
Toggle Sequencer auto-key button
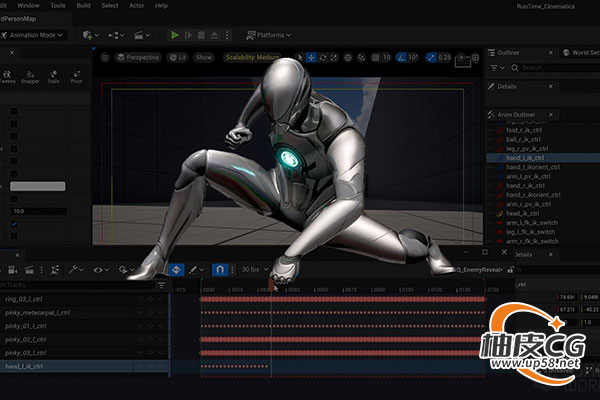pos(176,270)
